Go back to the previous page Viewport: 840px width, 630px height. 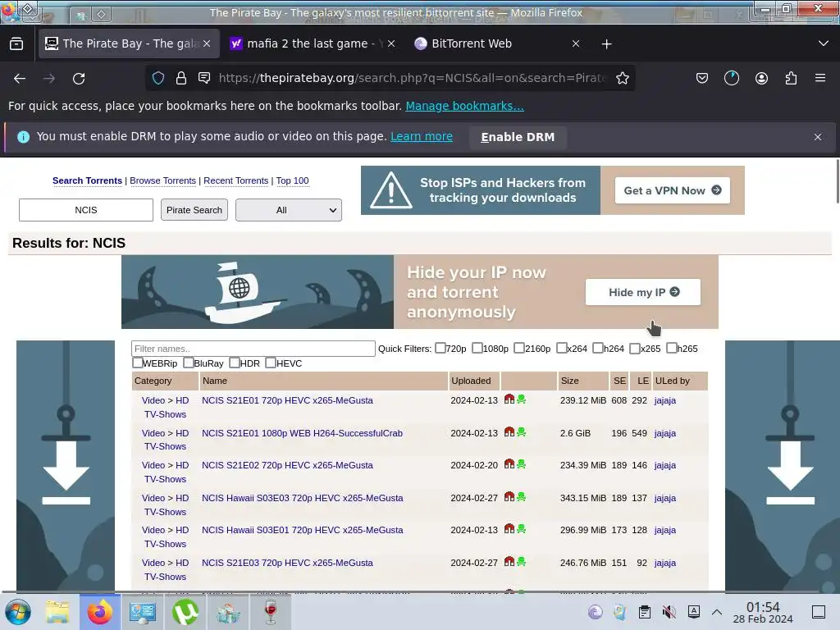(x=20, y=79)
